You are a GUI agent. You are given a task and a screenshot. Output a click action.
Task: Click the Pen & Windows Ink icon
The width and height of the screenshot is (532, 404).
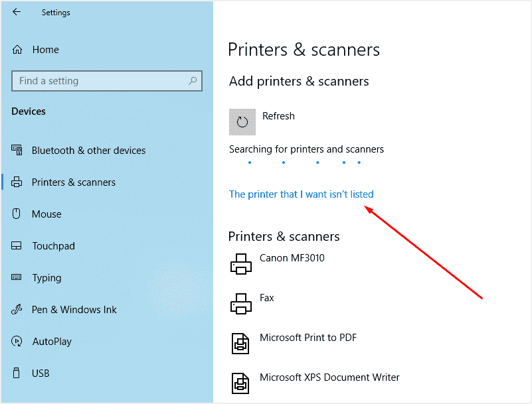[x=17, y=309]
